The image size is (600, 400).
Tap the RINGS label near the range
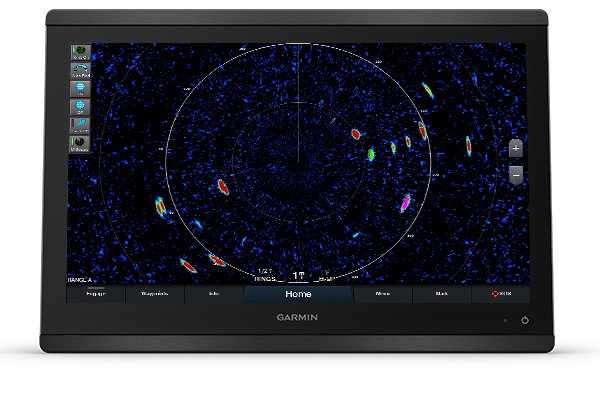[265, 279]
